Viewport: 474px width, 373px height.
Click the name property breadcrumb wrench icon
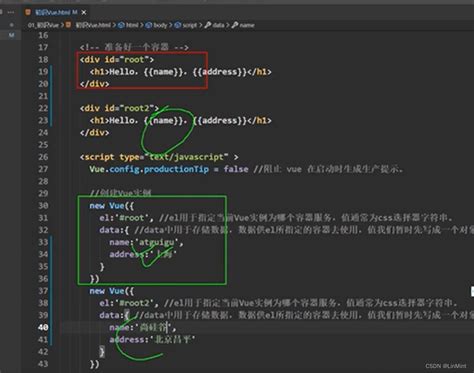(x=235, y=25)
